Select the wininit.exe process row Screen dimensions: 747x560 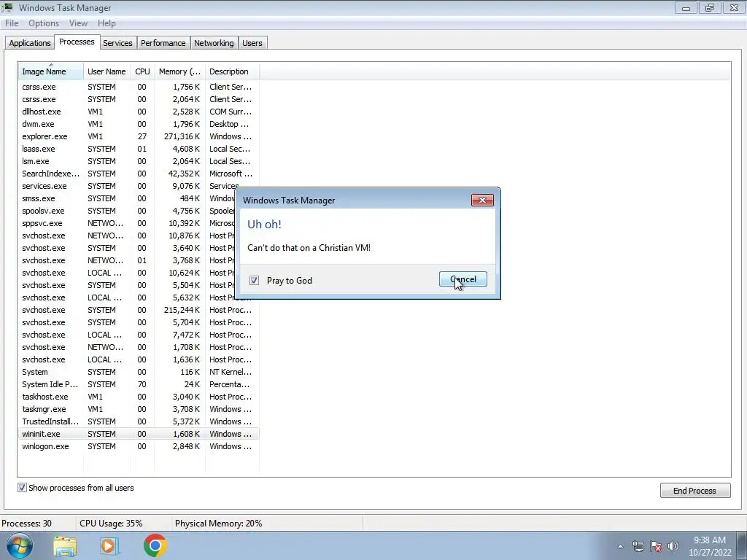point(139,434)
